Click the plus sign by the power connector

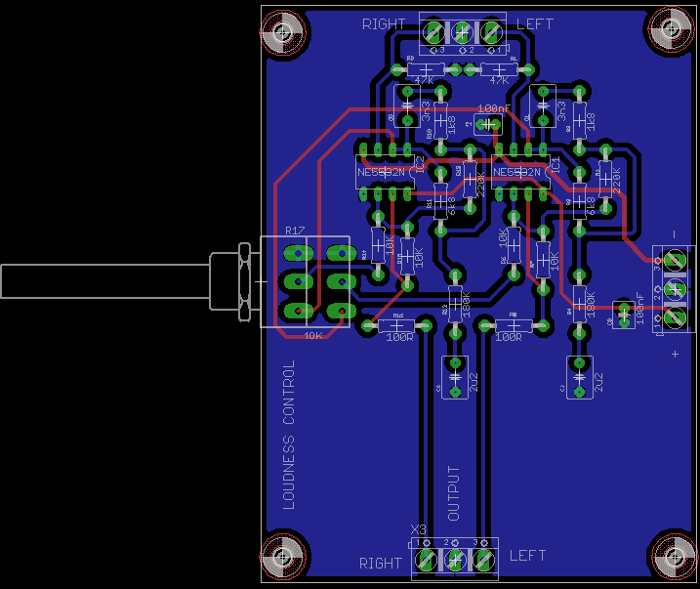point(675,354)
